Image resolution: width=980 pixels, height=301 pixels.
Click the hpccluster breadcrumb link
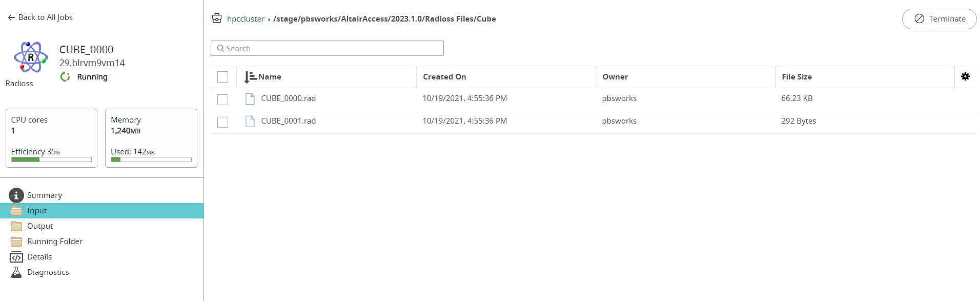(x=246, y=19)
